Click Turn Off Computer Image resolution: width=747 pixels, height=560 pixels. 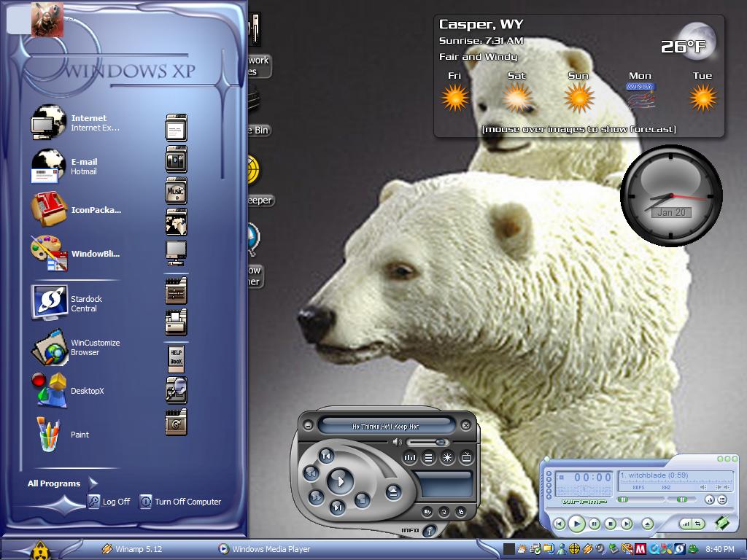pos(180,502)
